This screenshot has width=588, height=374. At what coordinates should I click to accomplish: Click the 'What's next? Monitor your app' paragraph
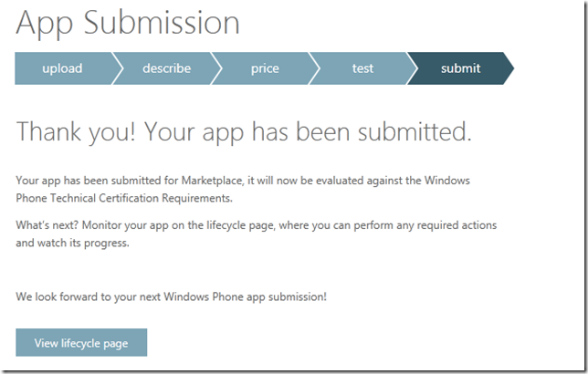pos(257,234)
